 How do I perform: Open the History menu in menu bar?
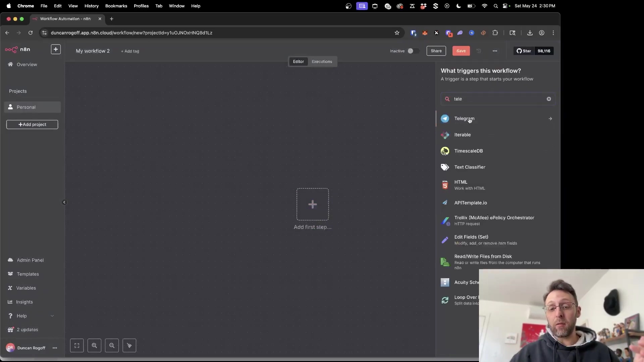(x=92, y=6)
